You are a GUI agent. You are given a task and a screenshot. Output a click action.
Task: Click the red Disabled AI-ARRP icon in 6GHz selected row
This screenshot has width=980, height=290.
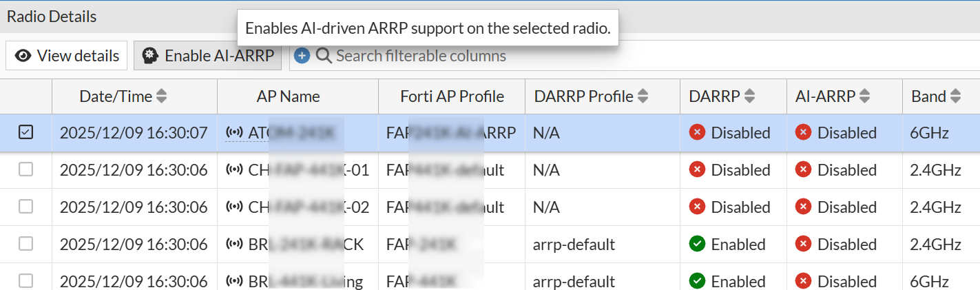point(803,132)
